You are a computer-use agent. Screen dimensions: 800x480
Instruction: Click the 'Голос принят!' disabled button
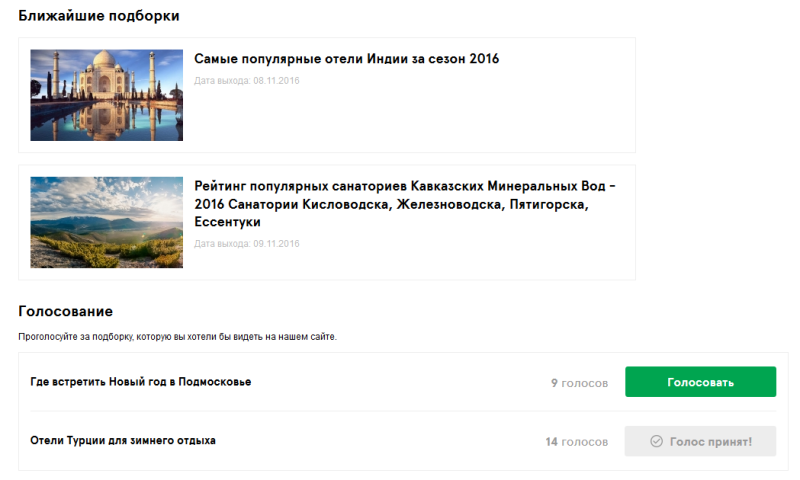click(x=701, y=441)
